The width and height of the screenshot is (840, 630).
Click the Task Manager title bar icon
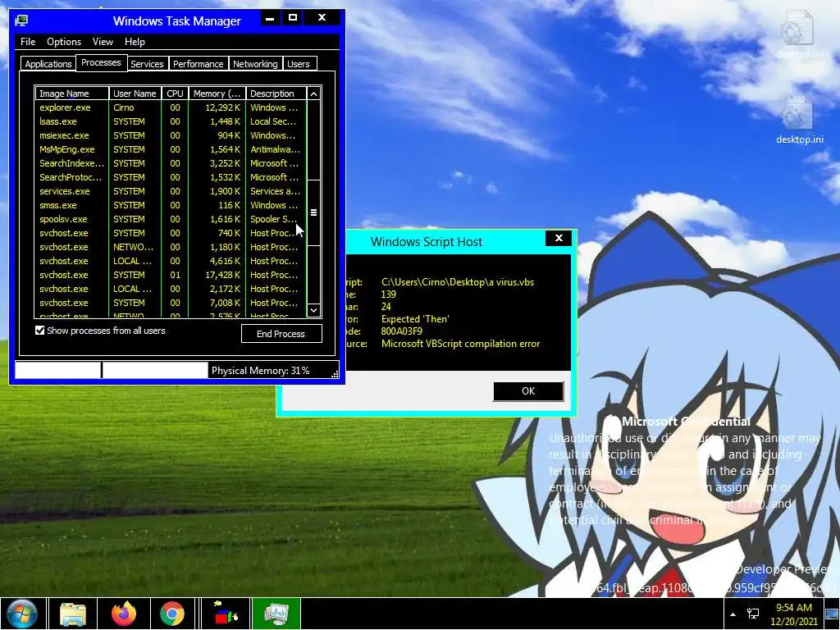coord(21,21)
